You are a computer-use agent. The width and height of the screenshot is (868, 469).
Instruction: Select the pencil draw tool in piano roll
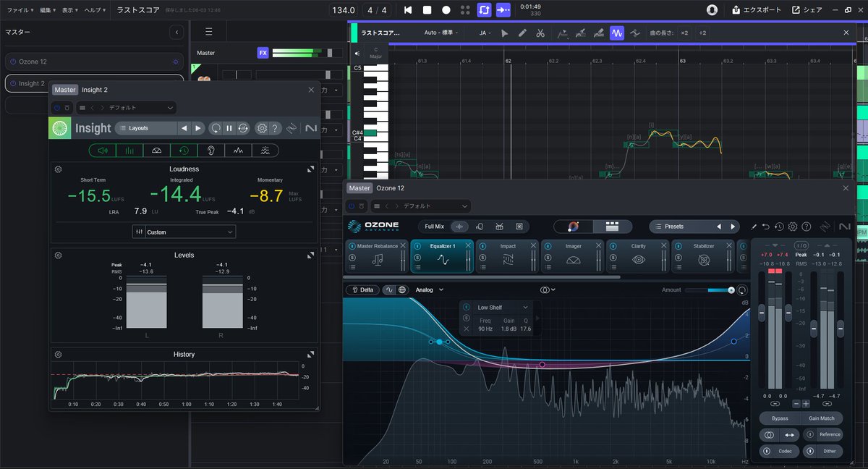(x=523, y=33)
